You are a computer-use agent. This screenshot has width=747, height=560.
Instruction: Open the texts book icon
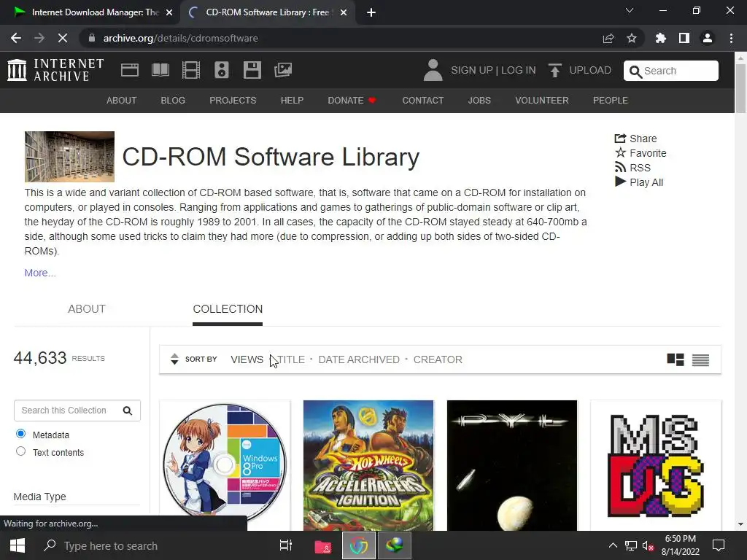tap(160, 70)
